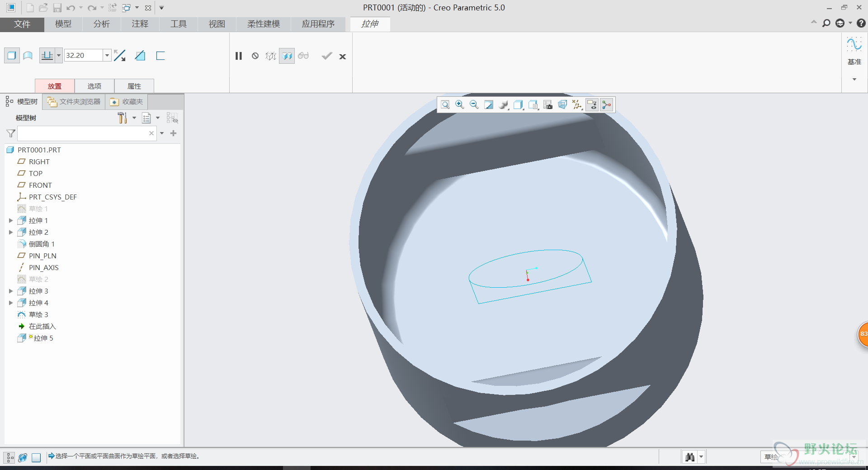
Task: Select Attached preview mode
Action: (x=287, y=56)
